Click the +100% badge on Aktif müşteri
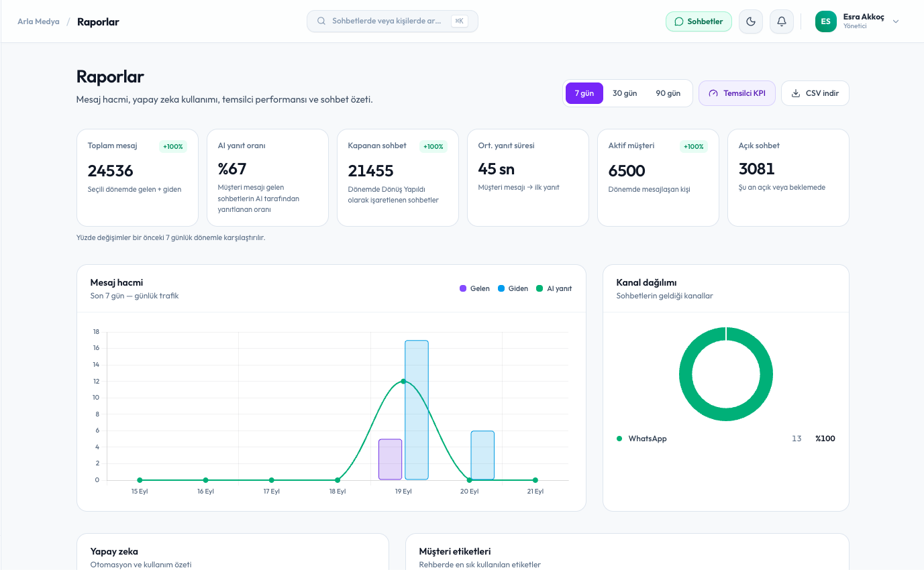The image size is (924, 570). point(694,146)
